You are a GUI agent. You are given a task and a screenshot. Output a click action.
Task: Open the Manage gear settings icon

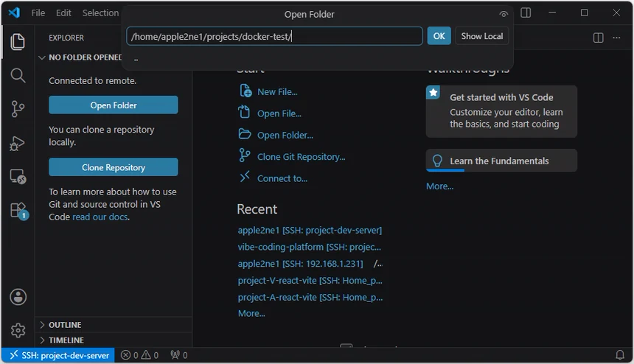[x=18, y=330]
